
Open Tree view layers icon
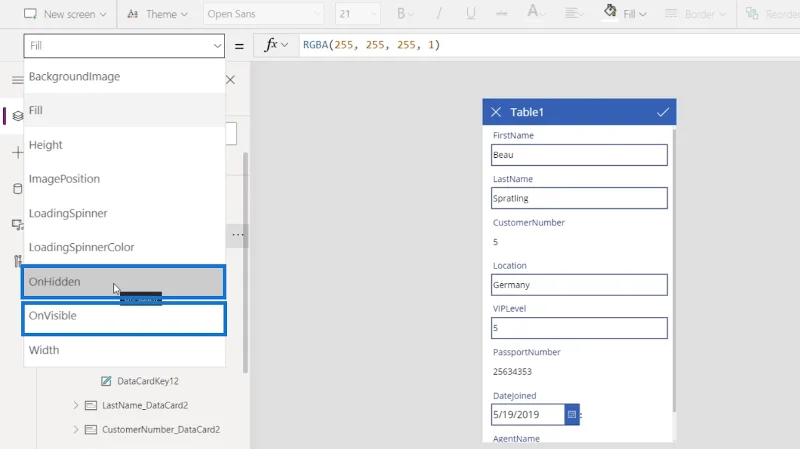pos(17,116)
